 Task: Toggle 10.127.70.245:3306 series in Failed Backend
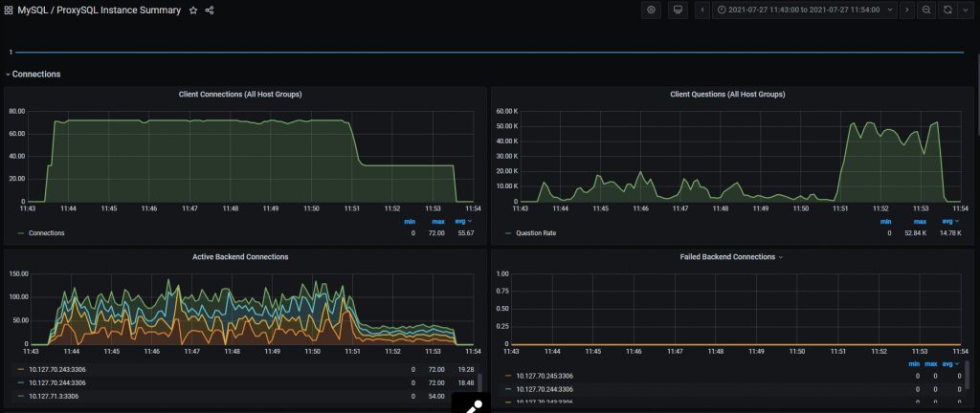(x=545, y=376)
